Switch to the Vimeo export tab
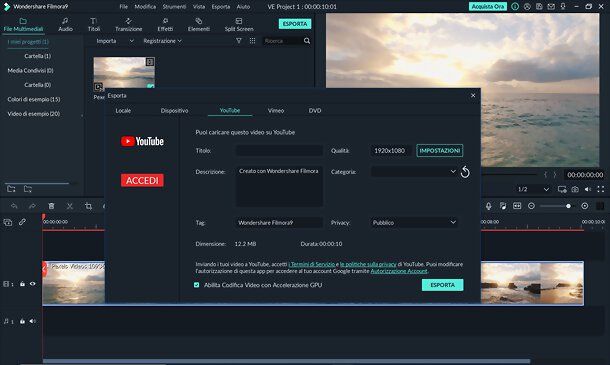Viewport: 610px width, 365px height. (x=276, y=111)
